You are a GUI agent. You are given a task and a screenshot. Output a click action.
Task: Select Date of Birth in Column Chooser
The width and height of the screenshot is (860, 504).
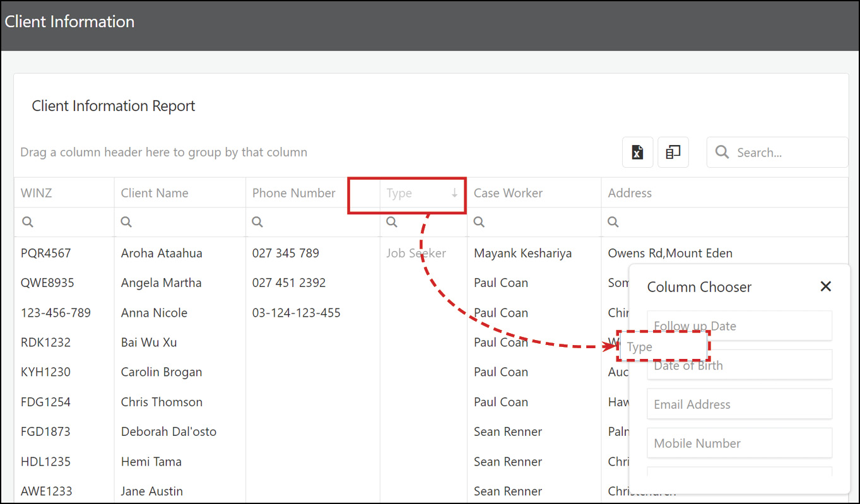(739, 365)
